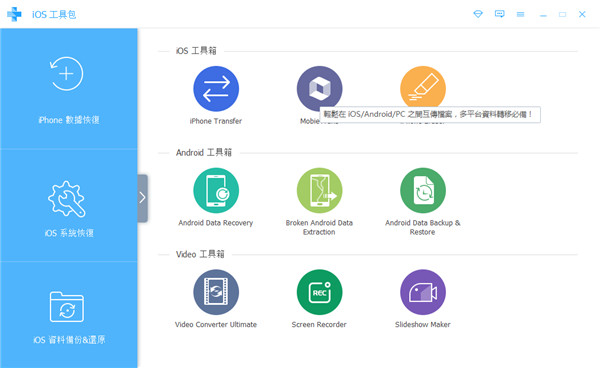Collapse the tools panel with arrow handle
Image resolution: width=600 pixels, height=368 pixels.
pyautogui.click(x=142, y=198)
